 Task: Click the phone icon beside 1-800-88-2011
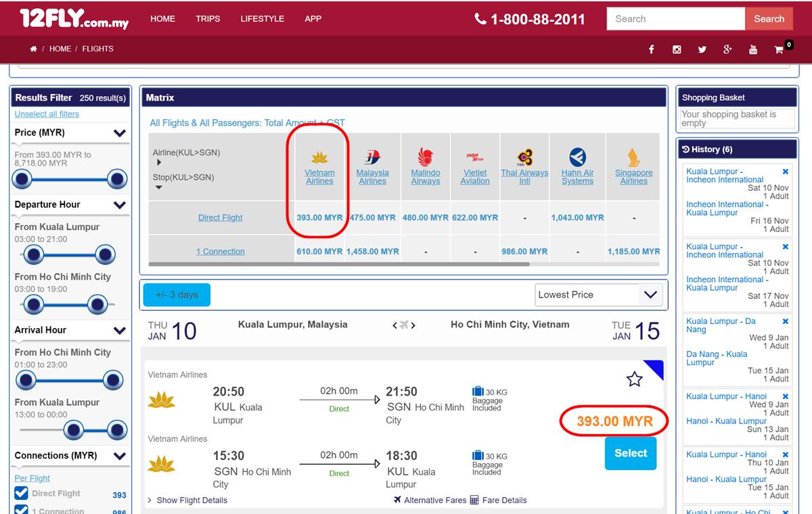pyautogui.click(x=480, y=19)
